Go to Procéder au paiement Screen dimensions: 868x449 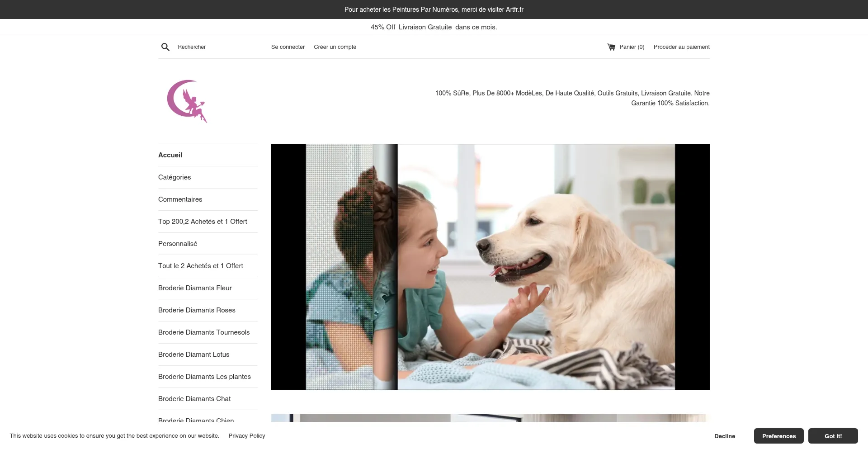pyautogui.click(x=681, y=47)
